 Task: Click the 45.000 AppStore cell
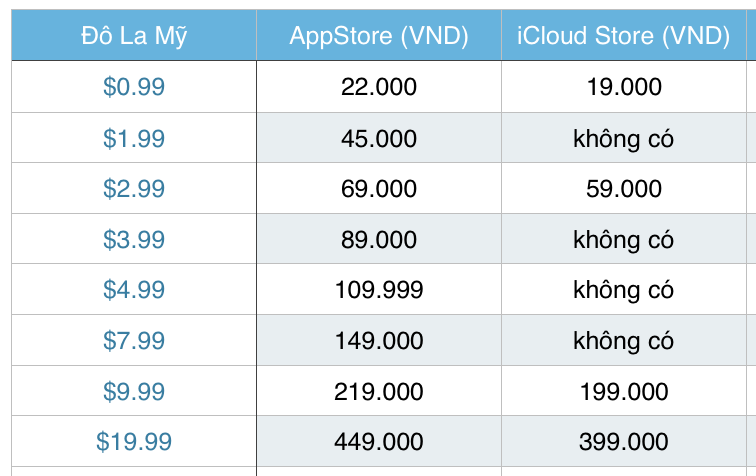(379, 138)
